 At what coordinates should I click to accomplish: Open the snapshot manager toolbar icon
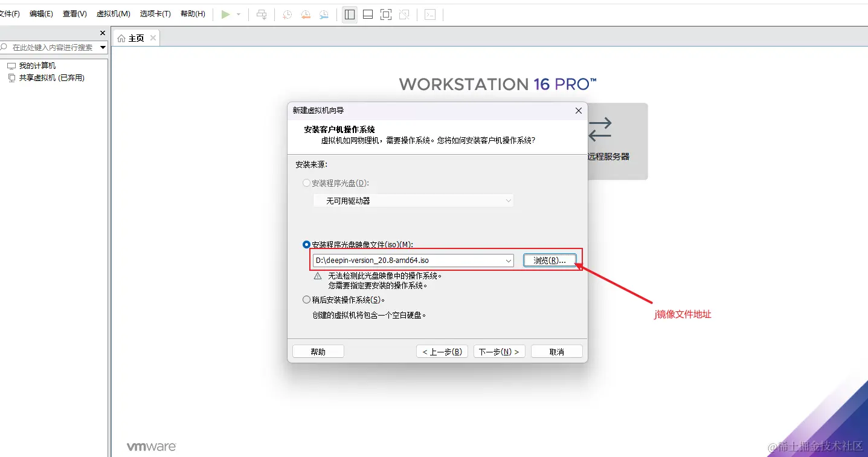pos(324,15)
